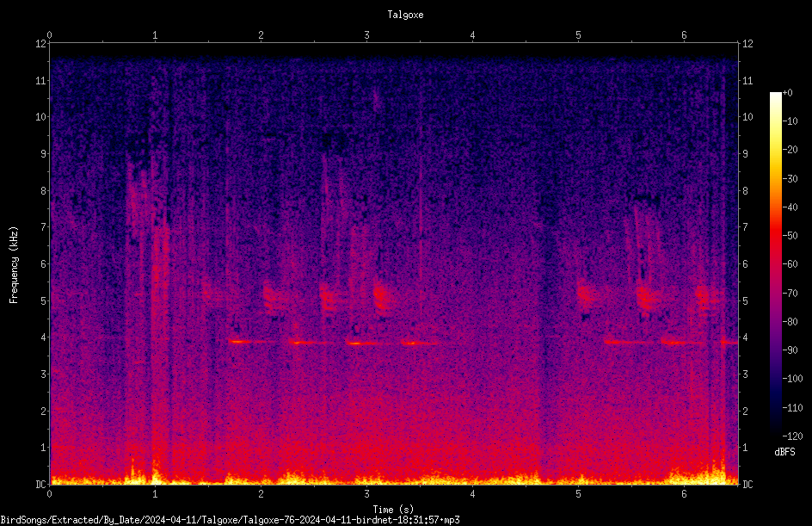The image size is (812, 526).
Task: Click the Talgoxe title at top
Action: tap(405, 15)
